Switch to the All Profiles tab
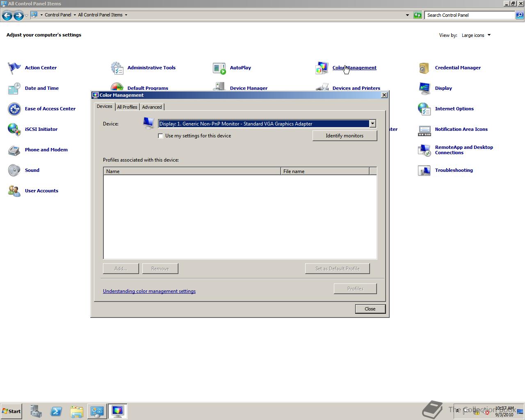 click(127, 107)
